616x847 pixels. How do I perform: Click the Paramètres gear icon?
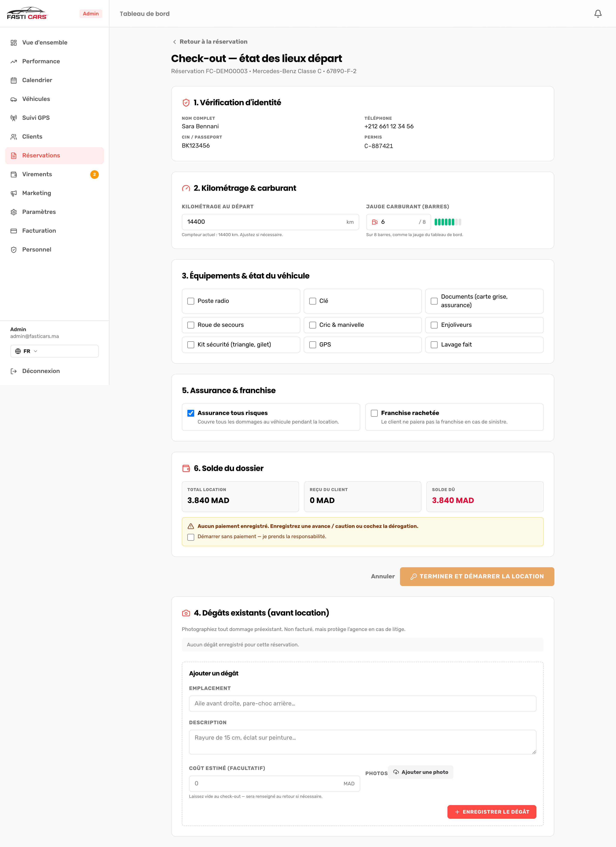pyautogui.click(x=14, y=212)
